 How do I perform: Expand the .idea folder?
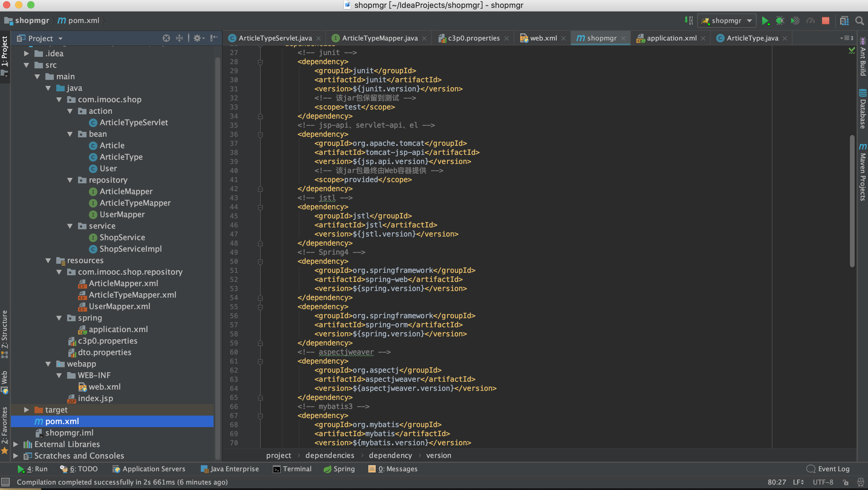point(26,54)
